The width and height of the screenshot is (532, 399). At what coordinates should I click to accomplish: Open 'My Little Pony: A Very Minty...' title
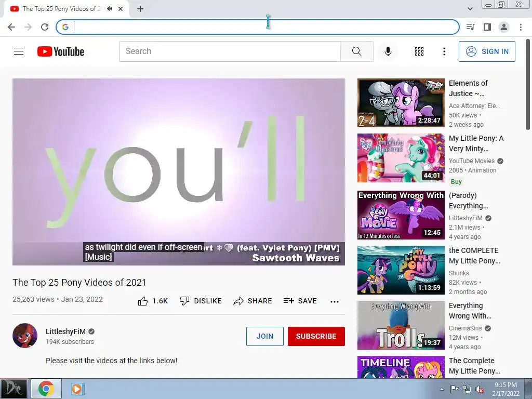476,143
